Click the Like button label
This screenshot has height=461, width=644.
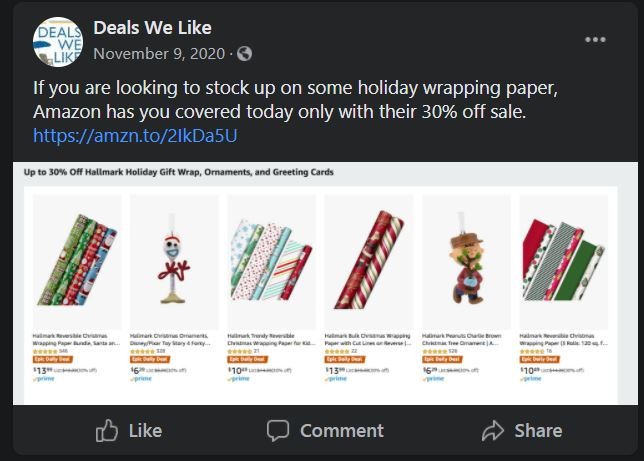[x=145, y=431]
